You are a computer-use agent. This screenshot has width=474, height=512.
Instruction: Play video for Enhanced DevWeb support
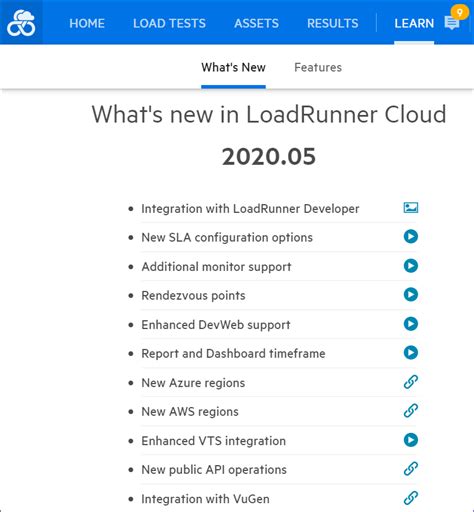411,324
